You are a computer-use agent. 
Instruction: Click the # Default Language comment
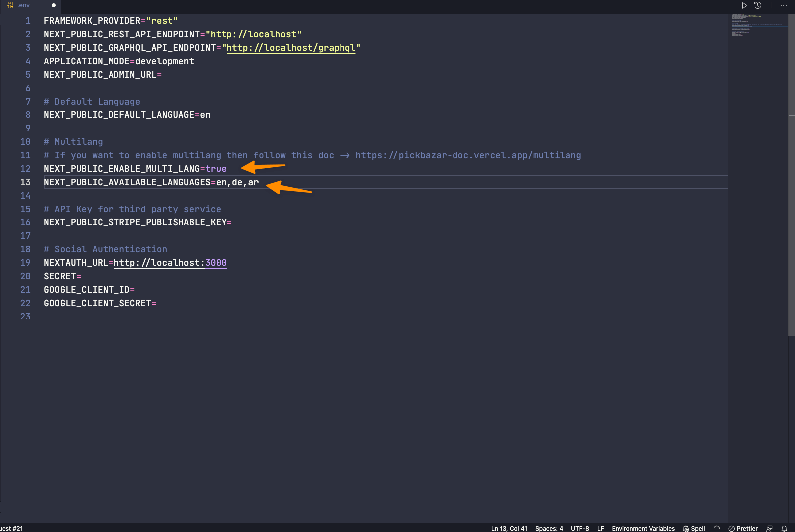[92, 102]
